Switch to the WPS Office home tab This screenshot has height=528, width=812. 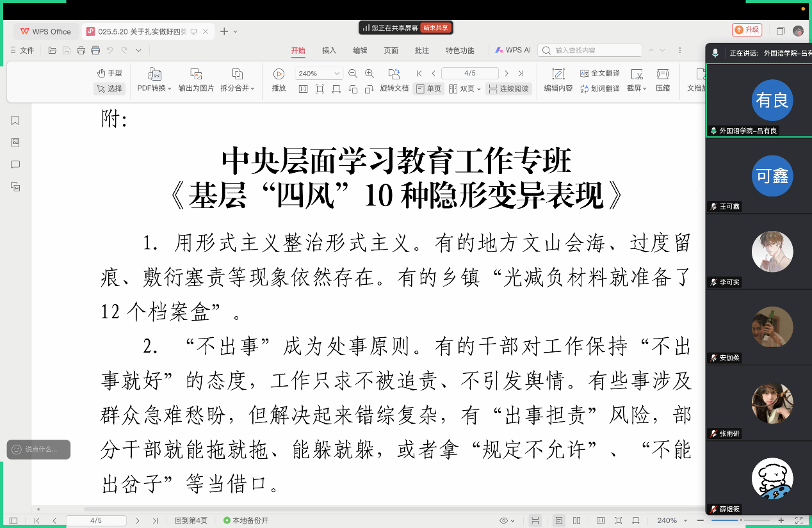pyautogui.click(x=46, y=31)
